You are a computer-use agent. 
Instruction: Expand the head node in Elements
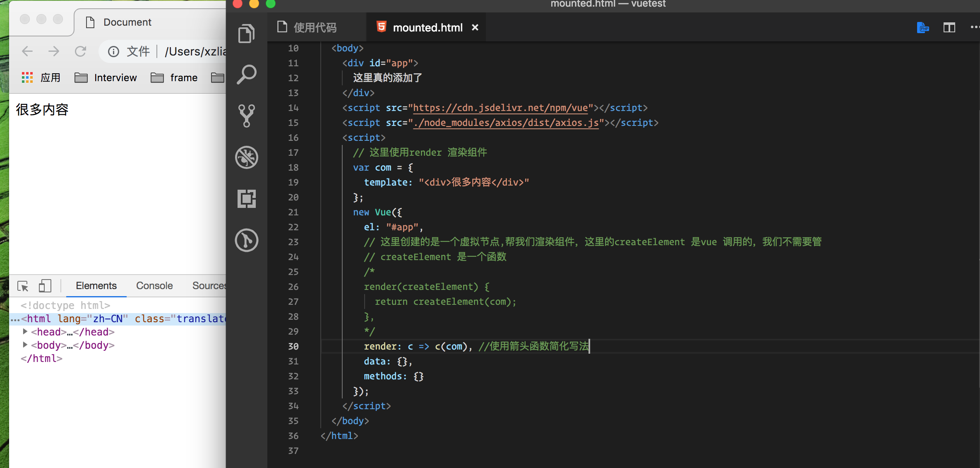pyautogui.click(x=25, y=332)
